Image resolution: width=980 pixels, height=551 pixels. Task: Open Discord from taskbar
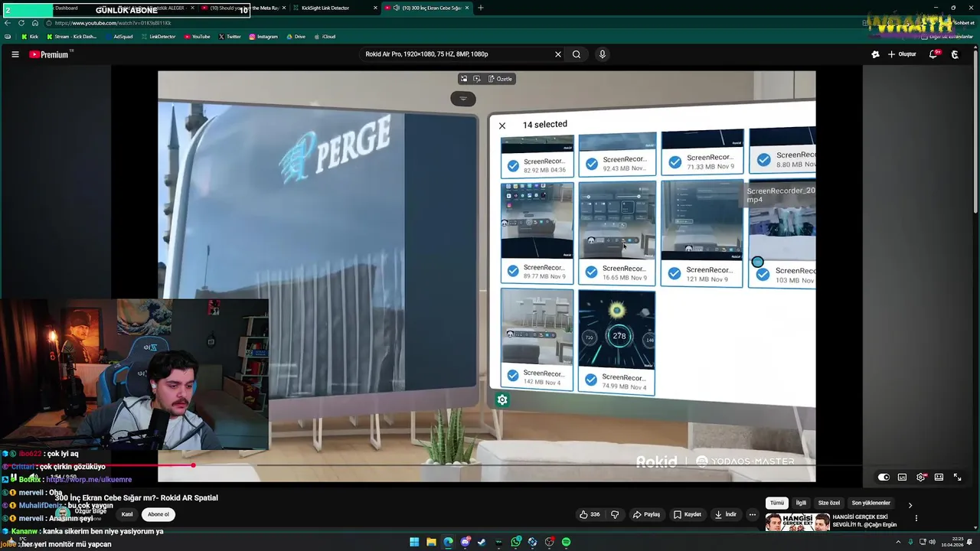pos(465,542)
